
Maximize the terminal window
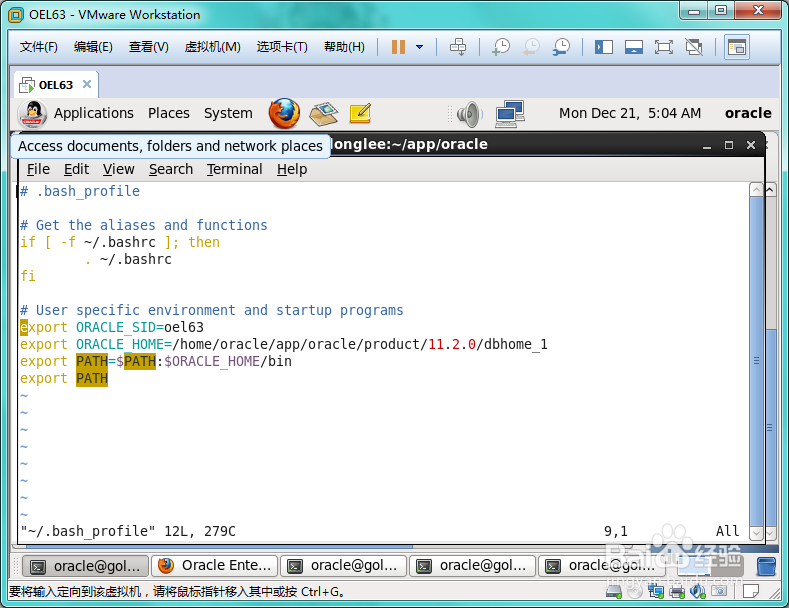tap(729, 145)
